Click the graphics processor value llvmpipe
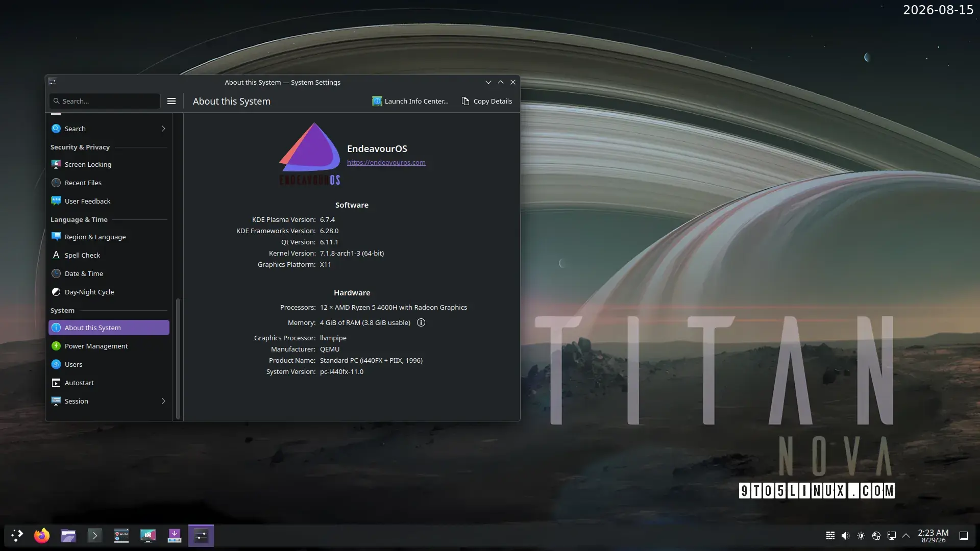Image resolution: width=980 pixels, height=551 pixels. pyautogui.click(x=333, y=338)
